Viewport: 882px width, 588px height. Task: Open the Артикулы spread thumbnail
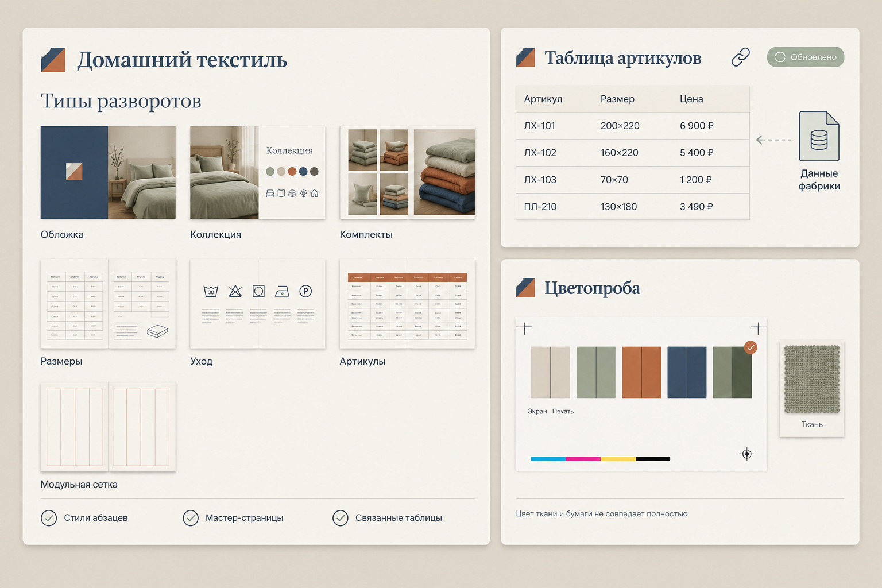tap(407, 304)
